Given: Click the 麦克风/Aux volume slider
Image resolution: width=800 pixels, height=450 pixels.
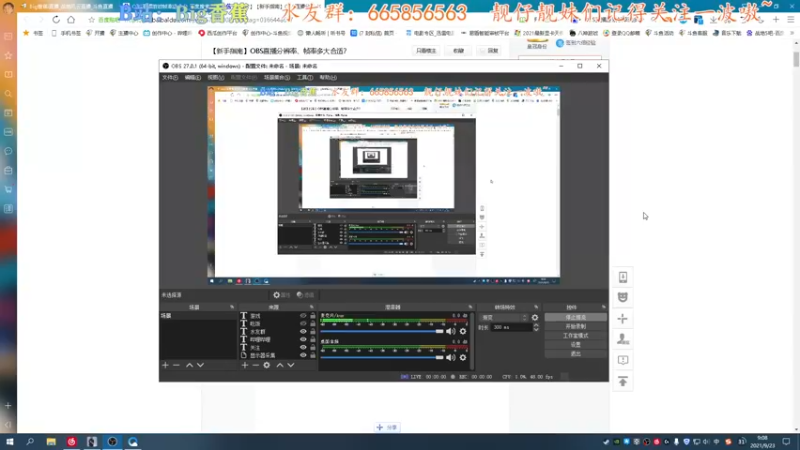Looking at the screenshot, I should pyautogui.click(x=382, y=332).
